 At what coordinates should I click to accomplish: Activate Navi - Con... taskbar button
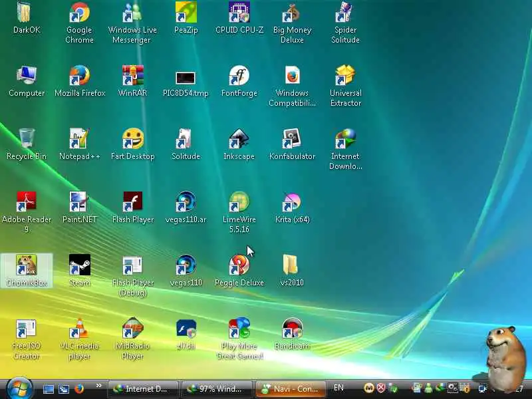click(291, 389)
